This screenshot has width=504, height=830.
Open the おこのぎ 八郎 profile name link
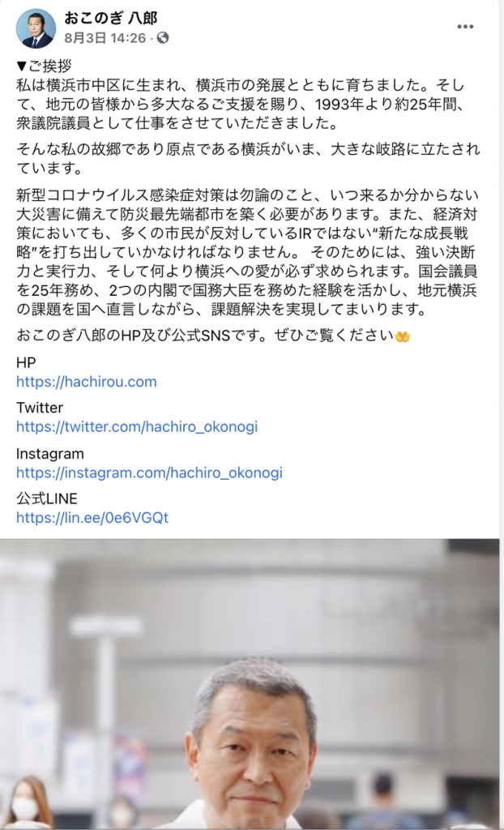click(x=111, y=19)
